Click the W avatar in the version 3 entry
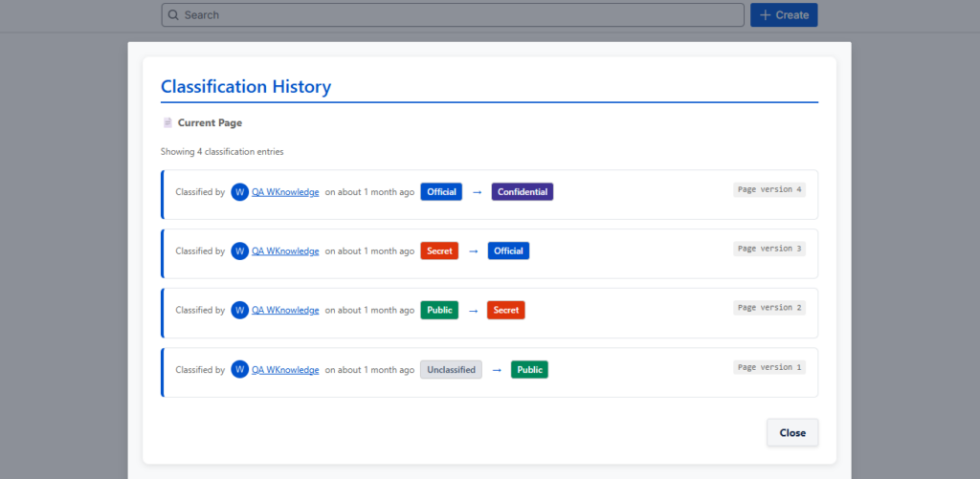The height and width of the screenshot is (479, 980). (239, 251)
